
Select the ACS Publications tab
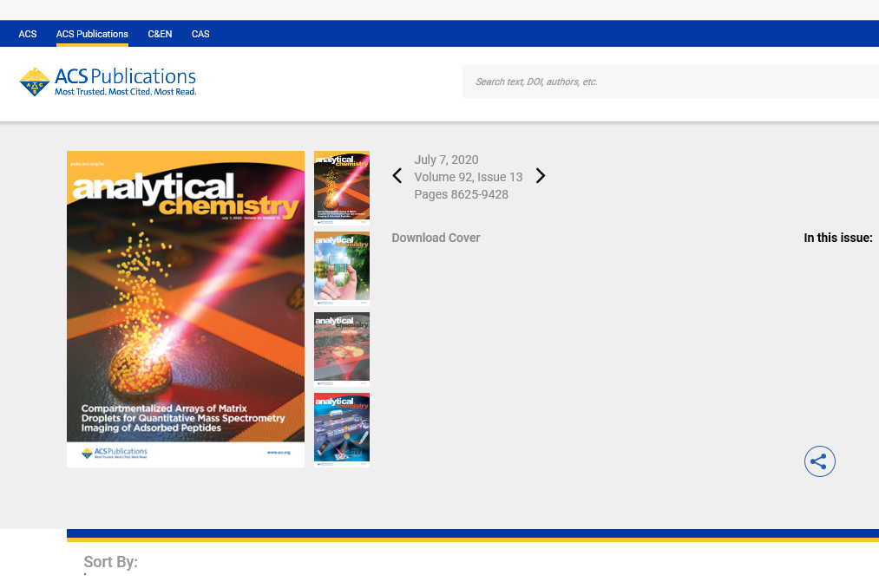coord(92,34)
